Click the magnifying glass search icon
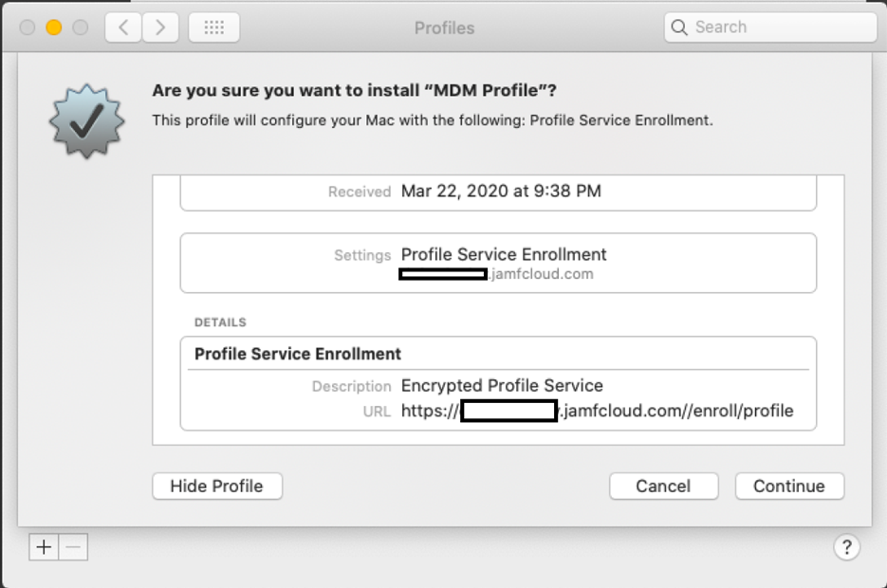 click(679, 28)
